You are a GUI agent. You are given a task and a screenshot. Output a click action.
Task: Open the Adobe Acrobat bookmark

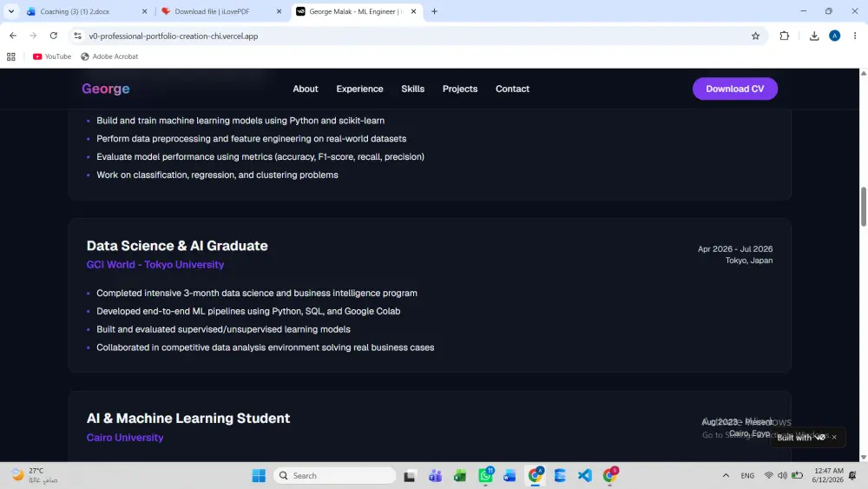tap(109, 56)
